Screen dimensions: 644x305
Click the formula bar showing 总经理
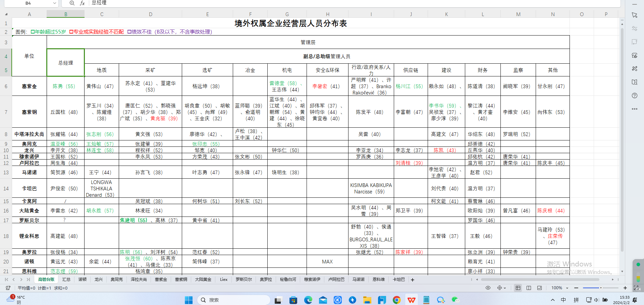click(x=354, y=3)
